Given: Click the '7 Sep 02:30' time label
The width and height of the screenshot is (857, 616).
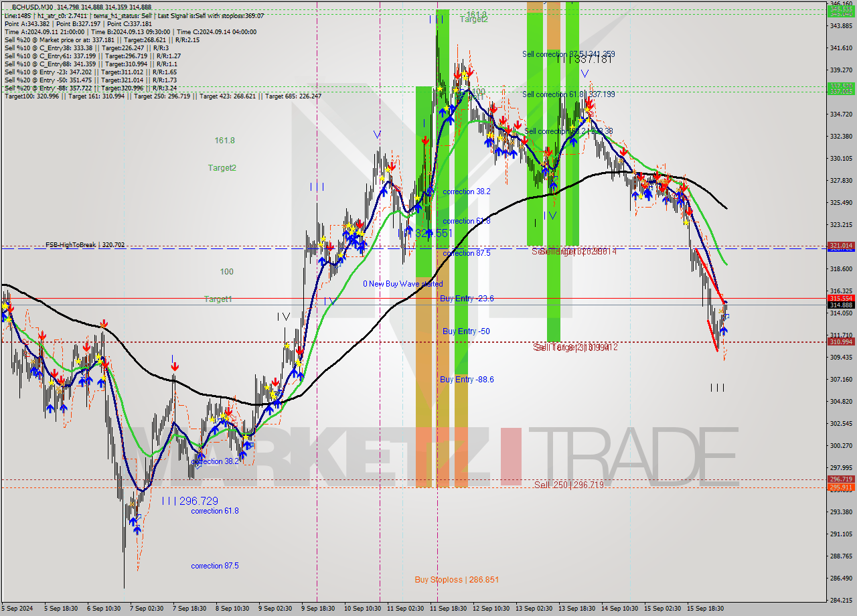Looking at the screenshot, I should point(147,609).
